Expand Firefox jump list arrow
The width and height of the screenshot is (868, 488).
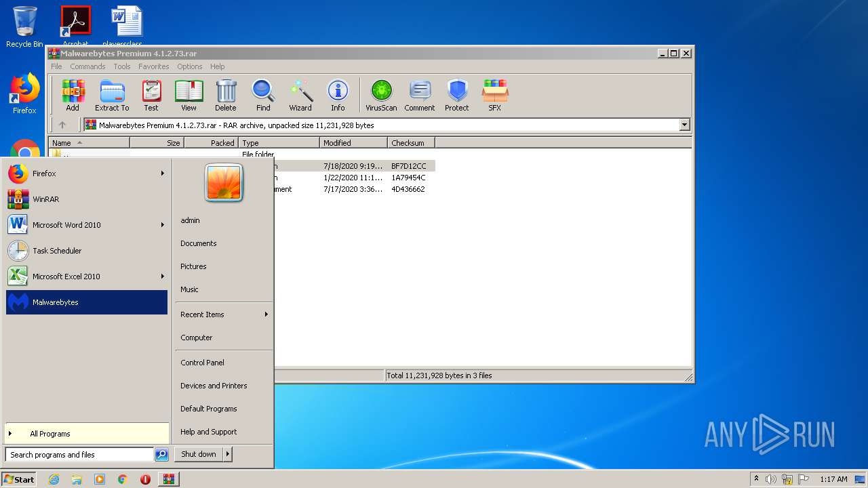click(x=163, y=174)
